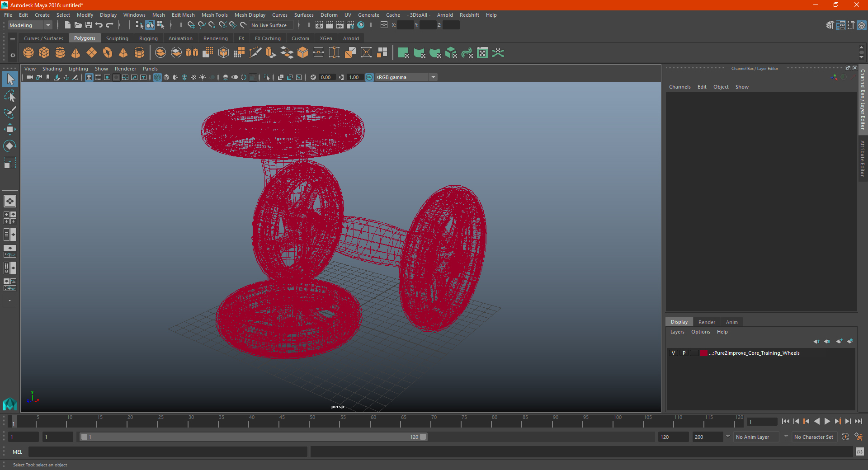Toggle the viewport grid display button
Image resolution: width=868 pixels, height=470 pixels.
pyautogui.click(x=89, y=77)
